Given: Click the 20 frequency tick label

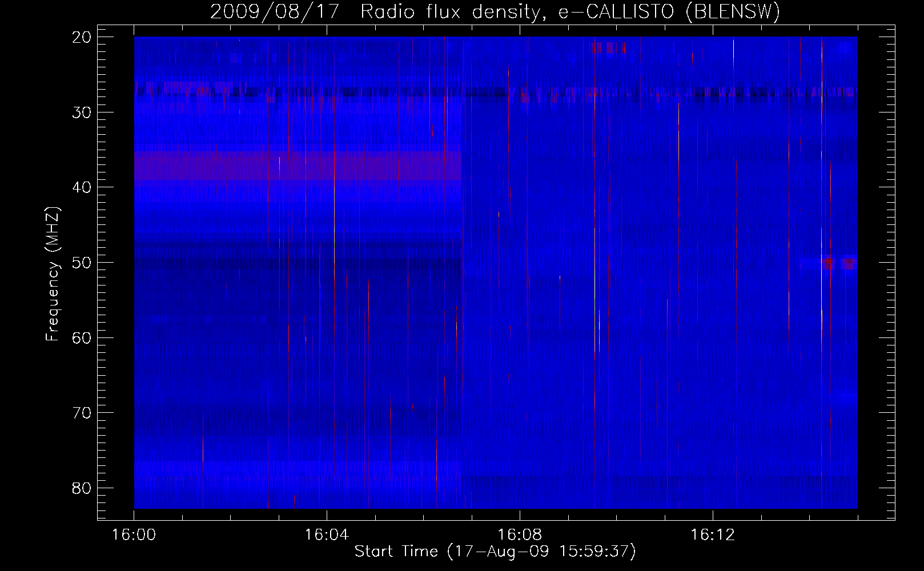Looking at the screenshot, I should 82,37.
